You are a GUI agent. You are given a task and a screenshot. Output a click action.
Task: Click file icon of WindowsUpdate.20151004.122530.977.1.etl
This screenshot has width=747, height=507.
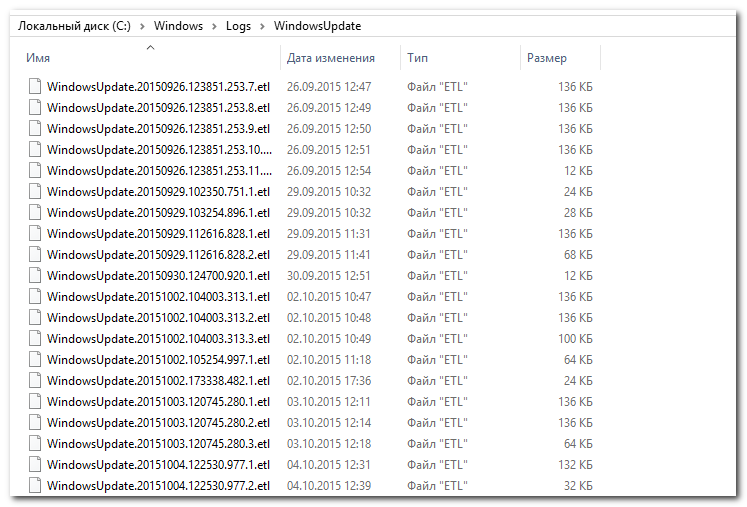tap(35, 464)
